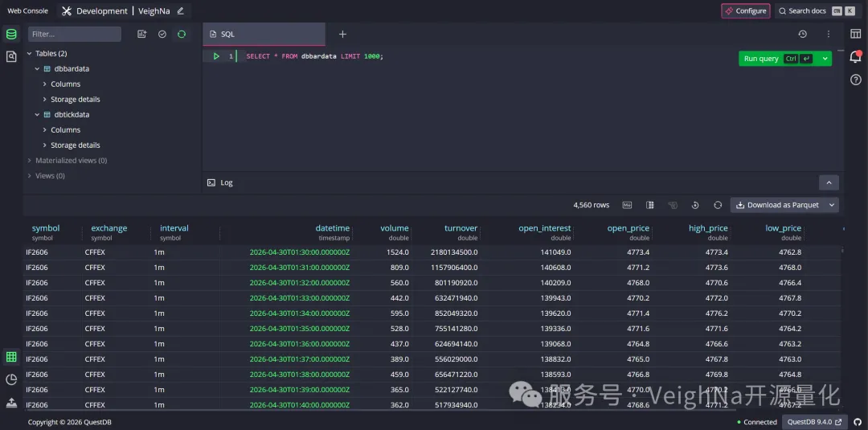This screenshot has width=868, height=430.
Task: Open the notifications bell
Action: (x=856, y=56)
